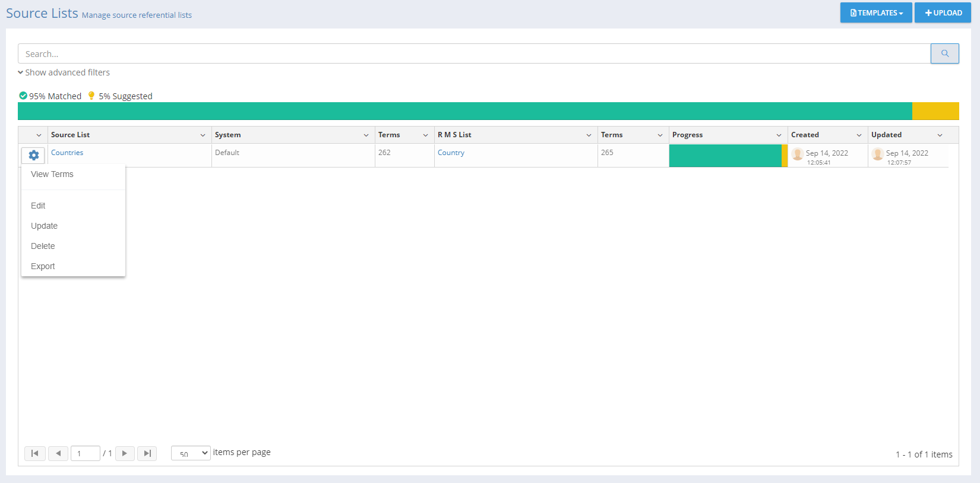Select View Terms from context menu
Image resolution: width=980 pixels, height=483 pixels.
point(52,174)
